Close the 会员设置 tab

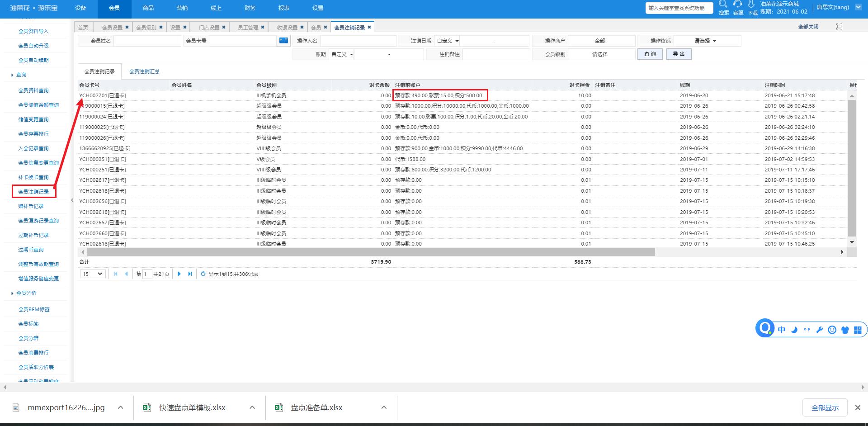click(127, 27)
